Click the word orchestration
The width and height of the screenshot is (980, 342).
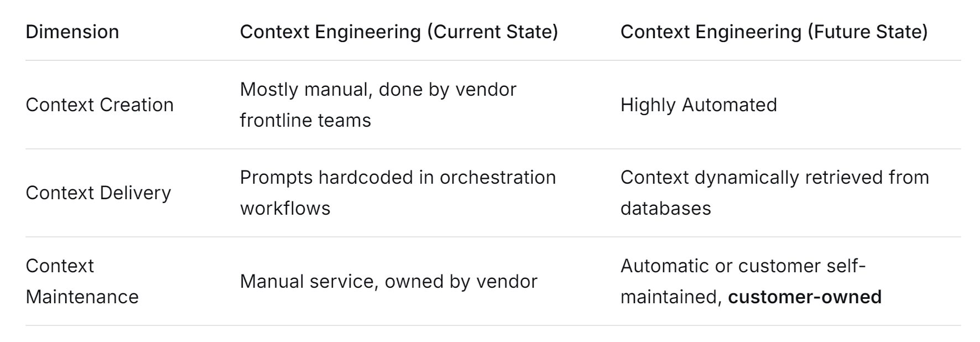point(498,177)
